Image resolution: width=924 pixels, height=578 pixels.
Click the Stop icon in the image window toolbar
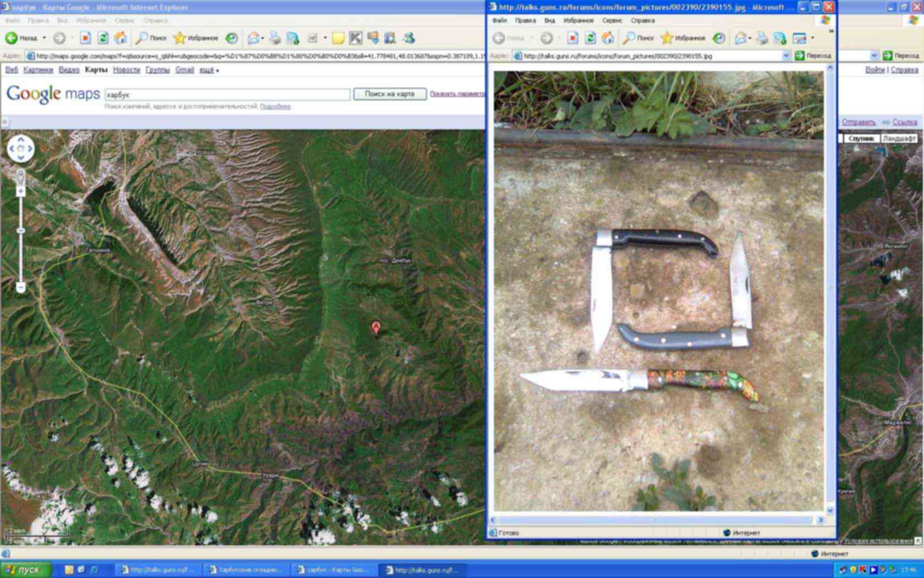573,38
